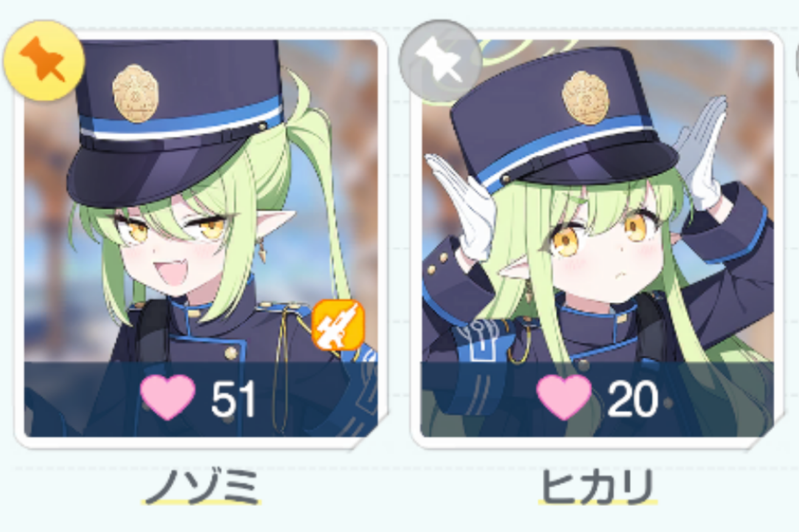Select the bond level number 20

[632, 400]
